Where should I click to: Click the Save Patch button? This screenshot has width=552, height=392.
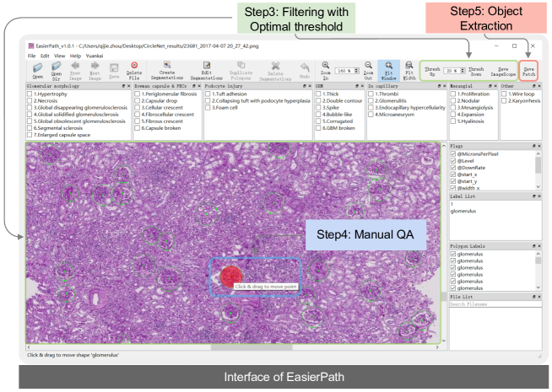[529, 71]
